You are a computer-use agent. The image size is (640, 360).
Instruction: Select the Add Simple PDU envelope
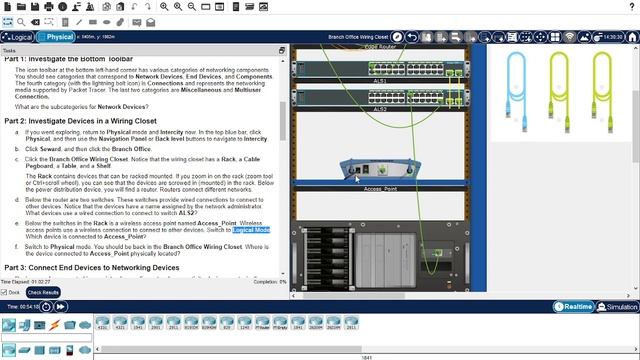pyautogui.click(x=137, y=22)
